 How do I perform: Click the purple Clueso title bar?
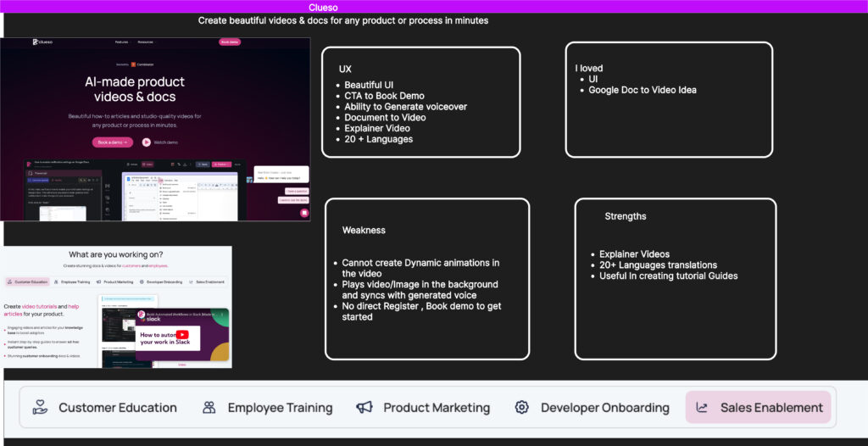[x=434, y=7]
